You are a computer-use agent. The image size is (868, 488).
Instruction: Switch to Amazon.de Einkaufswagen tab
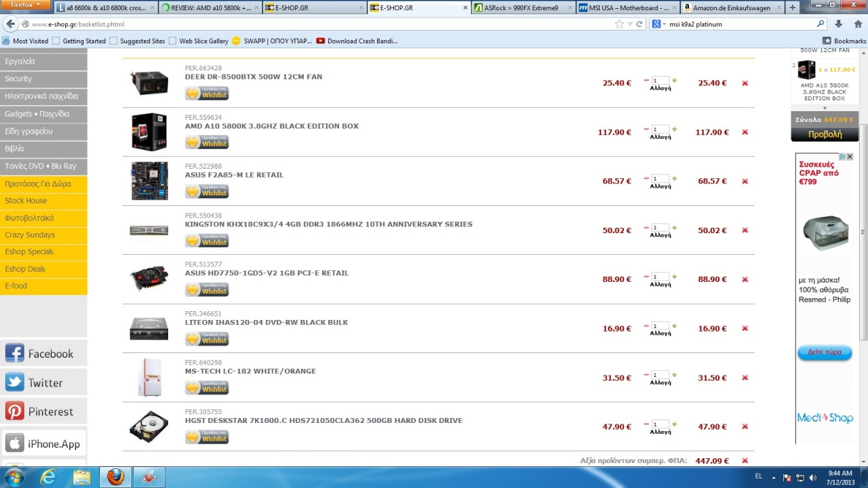732,7
